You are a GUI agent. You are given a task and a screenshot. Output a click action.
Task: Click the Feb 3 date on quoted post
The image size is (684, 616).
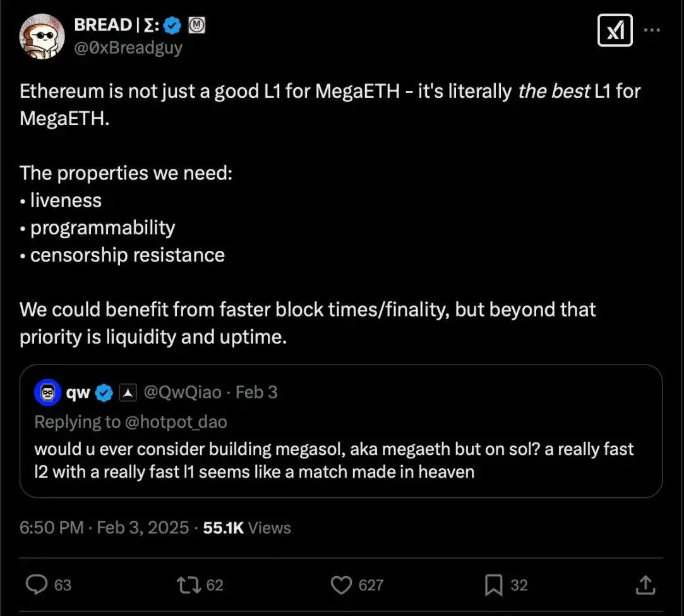256,393
